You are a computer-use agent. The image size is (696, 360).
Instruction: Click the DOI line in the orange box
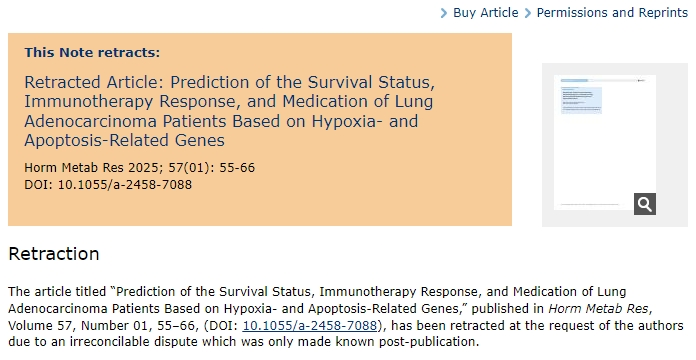[108, 185]
